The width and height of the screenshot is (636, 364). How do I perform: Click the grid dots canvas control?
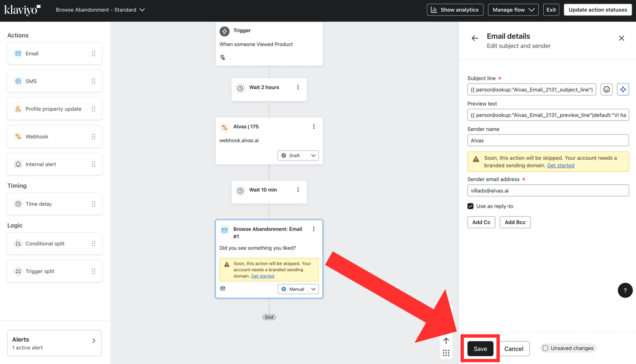point(446,353)
